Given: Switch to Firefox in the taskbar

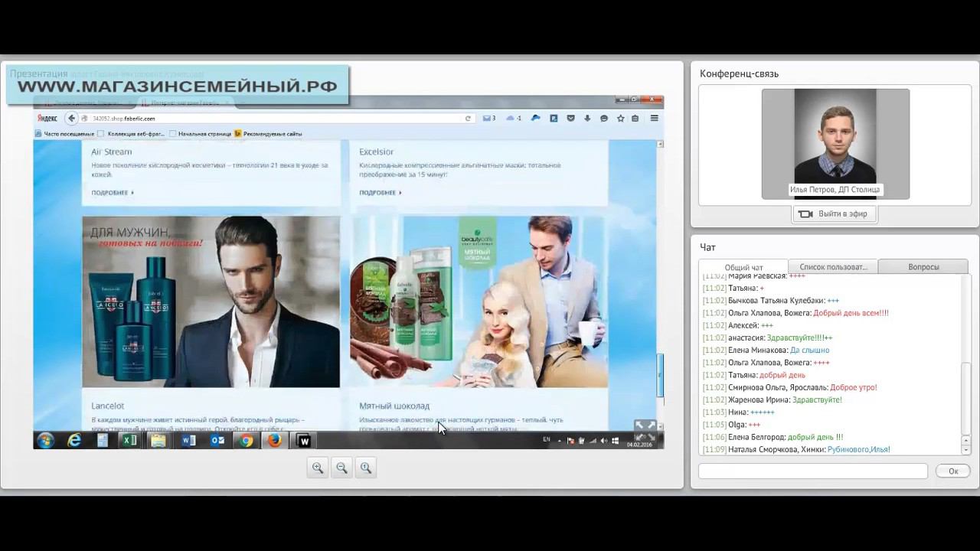Looking at the screenshot, I should click(274, 440).
